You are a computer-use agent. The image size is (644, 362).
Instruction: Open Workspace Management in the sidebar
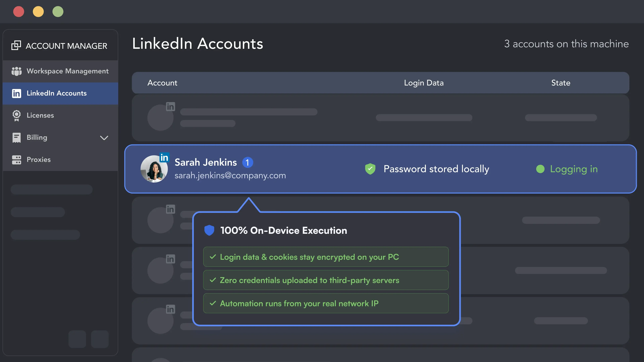coord(60,71)
